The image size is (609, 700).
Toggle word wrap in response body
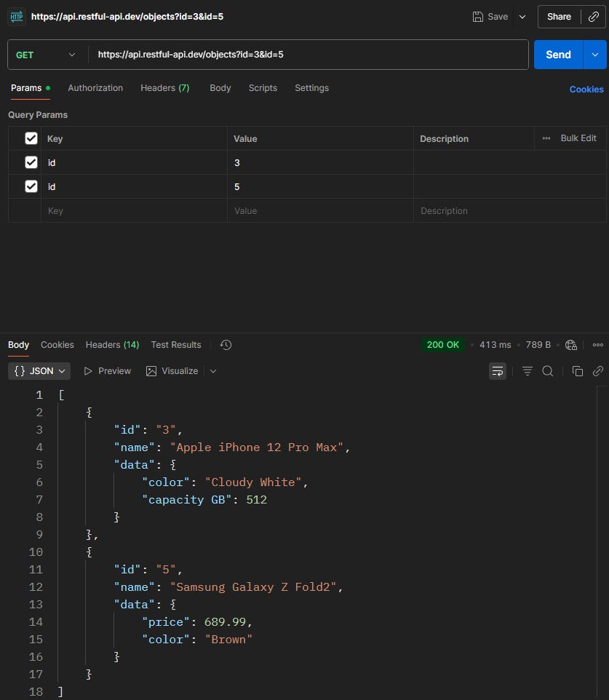(498, 371)
